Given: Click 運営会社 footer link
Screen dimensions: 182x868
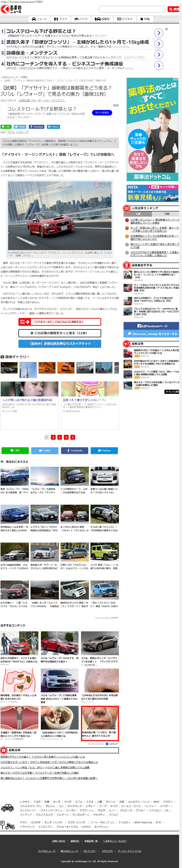Looking at the screenshot, I should pyautogui.click(x=75, y=841).
